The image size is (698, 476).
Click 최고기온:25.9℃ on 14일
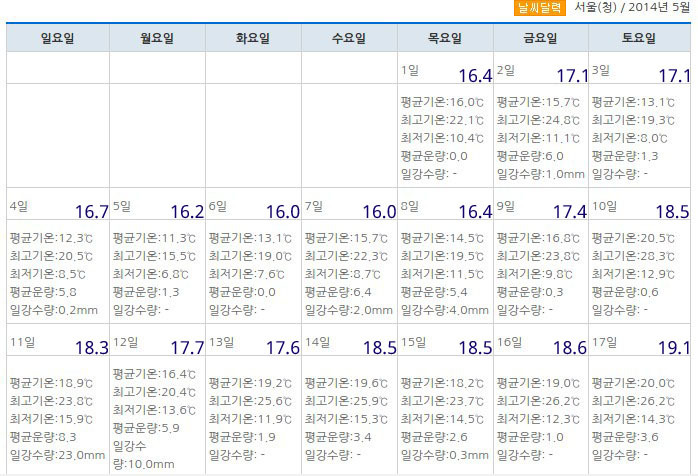click(346, 401)
